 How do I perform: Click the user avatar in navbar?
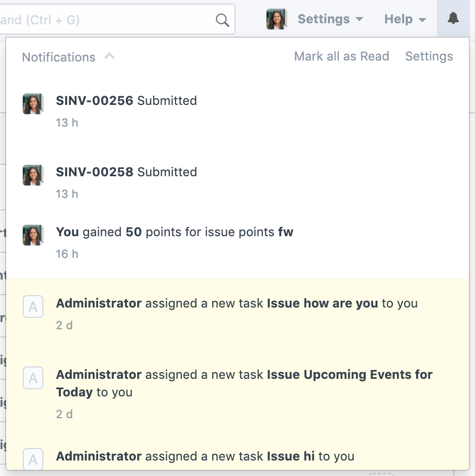pyautogui.click(x=276, y=20)
